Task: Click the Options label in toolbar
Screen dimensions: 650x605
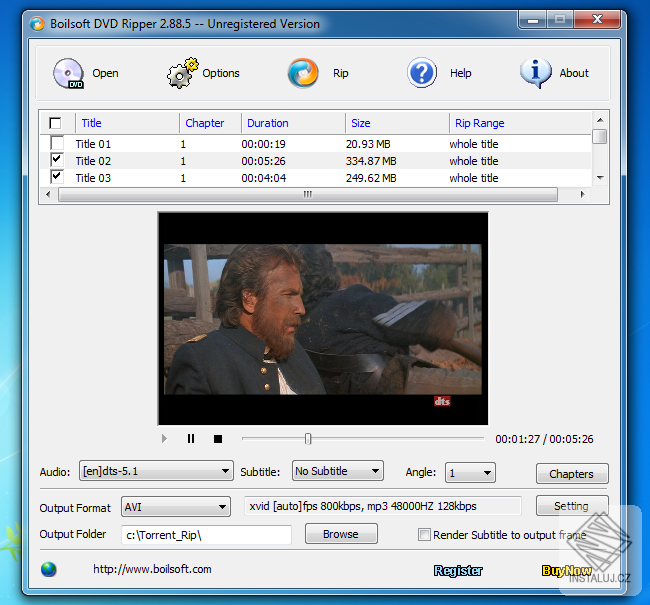Action: pos(221,73)
